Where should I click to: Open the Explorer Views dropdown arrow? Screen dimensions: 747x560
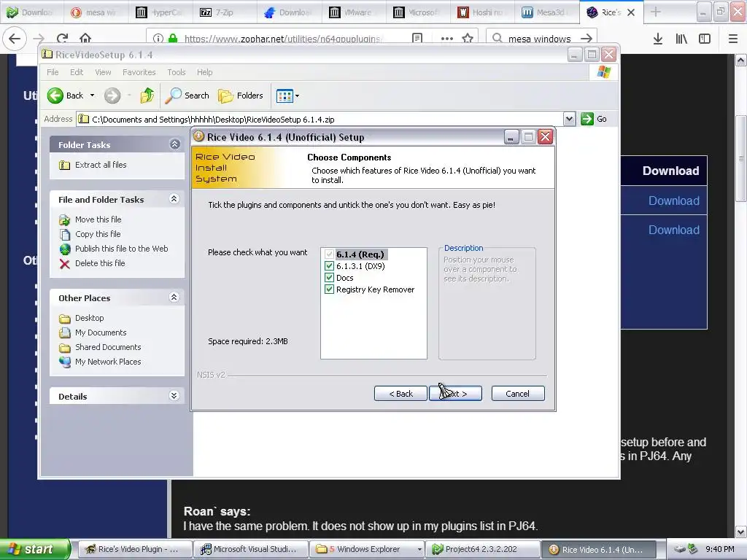298,96
